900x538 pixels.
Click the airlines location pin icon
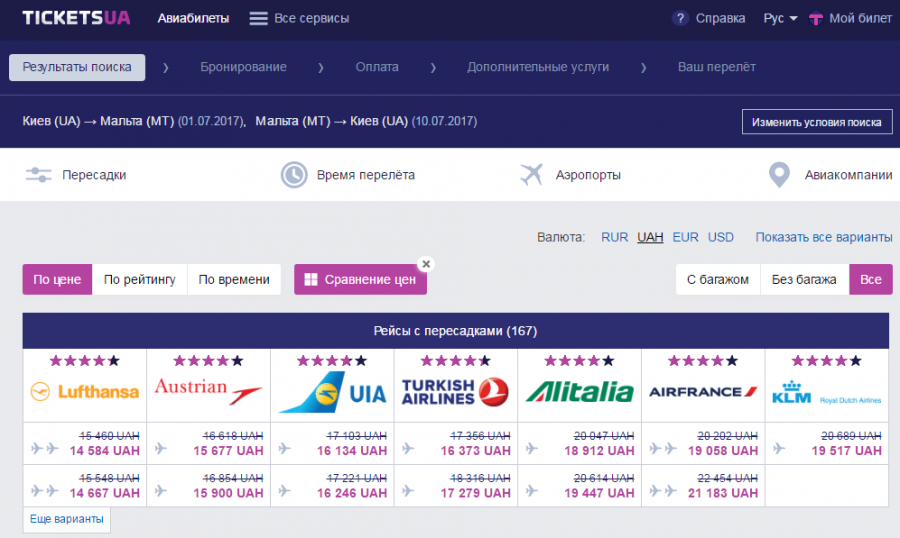click(779, 175)
